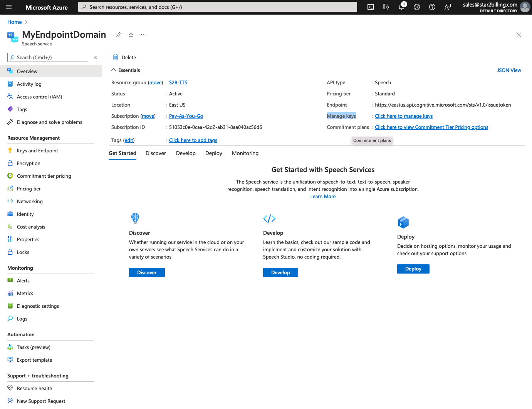This screenshot has width=532, height=409.
Task: Click inside the resource menu search field
Action: pyautogui.click(x=48, y=57)
